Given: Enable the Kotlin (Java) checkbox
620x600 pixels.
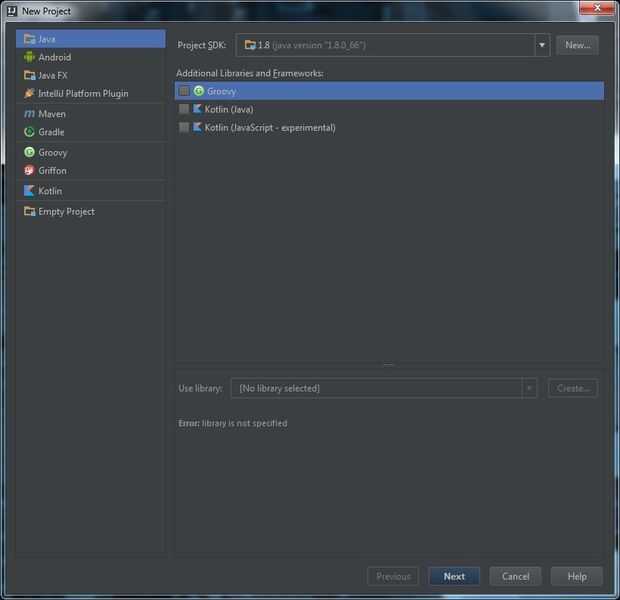Looking at the screenshot, I should pos(184,109).
